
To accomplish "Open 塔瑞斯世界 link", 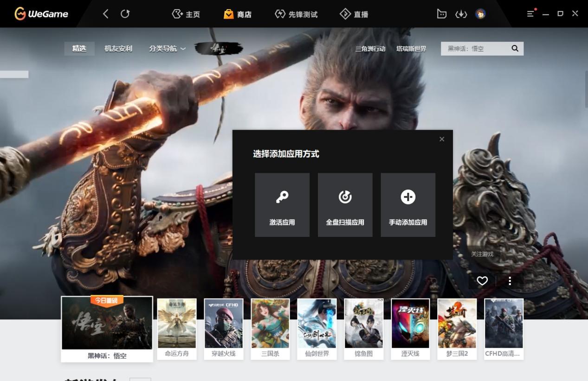I will tap(411, 49).
